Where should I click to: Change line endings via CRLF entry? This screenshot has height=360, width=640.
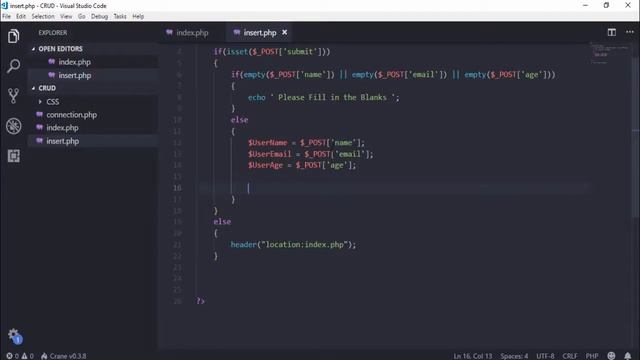coord(570,356)
